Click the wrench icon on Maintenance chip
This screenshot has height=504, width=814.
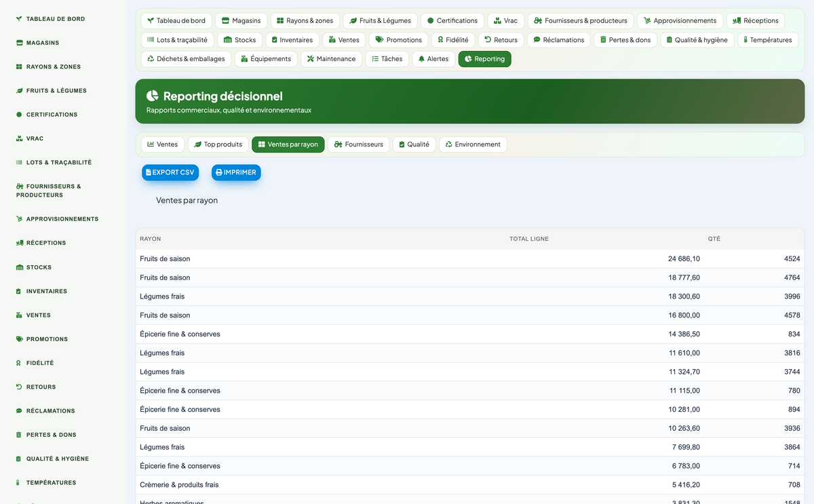pos(311,59)
